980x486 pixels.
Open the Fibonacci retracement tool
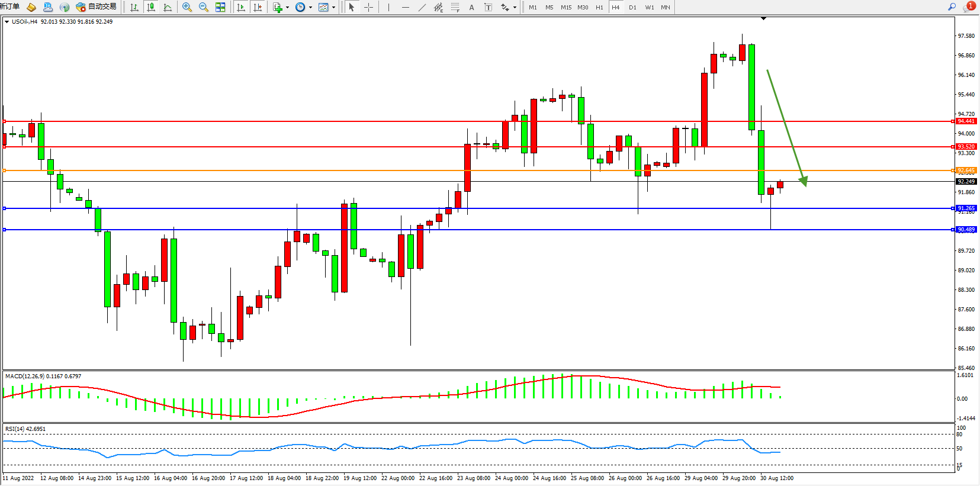(x=455, y=7)
